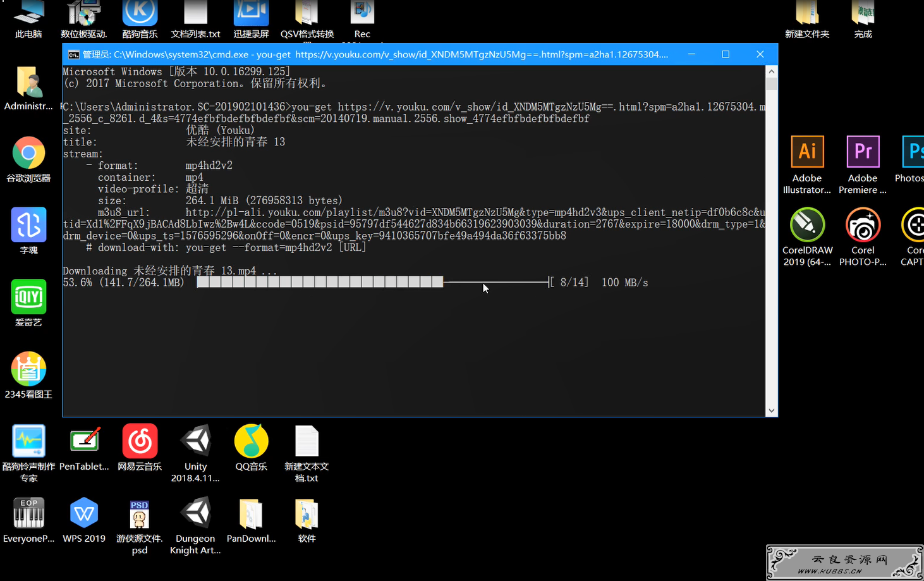Click the cmd vertical scrollbar thumb

click(772, 83)
